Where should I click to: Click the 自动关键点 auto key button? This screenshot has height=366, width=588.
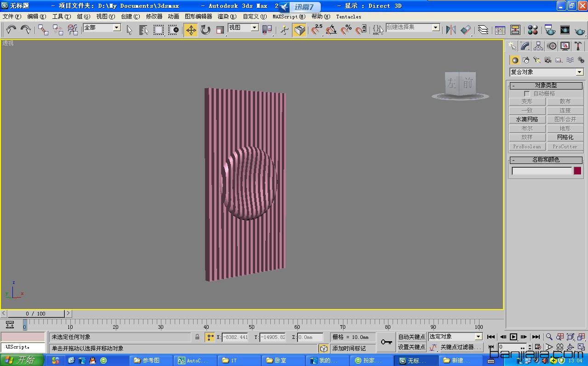[x=411, y=337]
